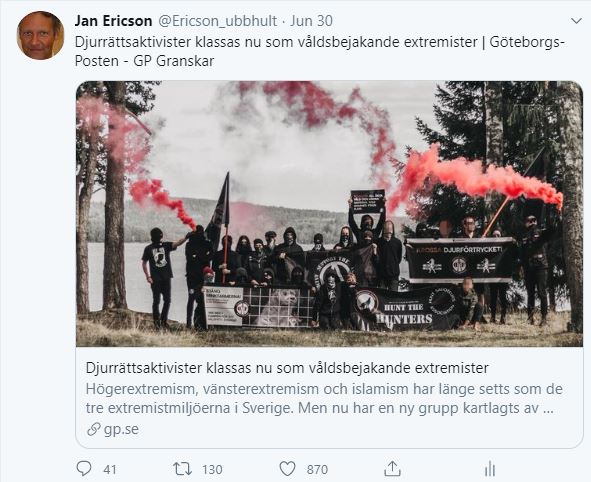Click the article description starting with Högerextremism
This screenshot has width=591, height=482.
point(324,399)
